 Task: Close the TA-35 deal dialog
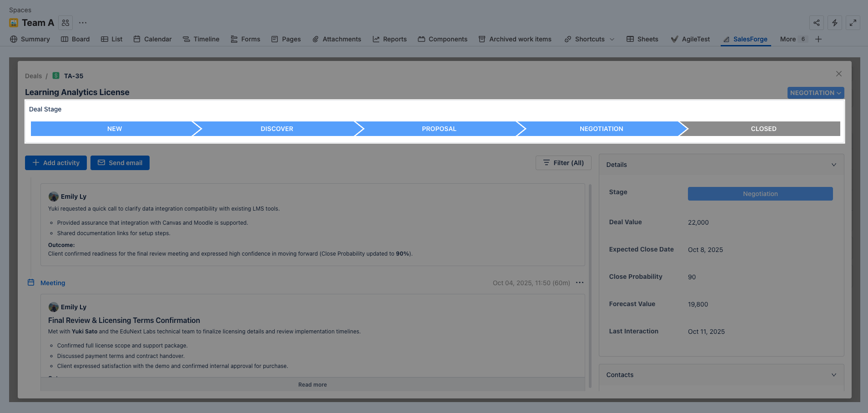pyautogui.click(x=838, y=74)
